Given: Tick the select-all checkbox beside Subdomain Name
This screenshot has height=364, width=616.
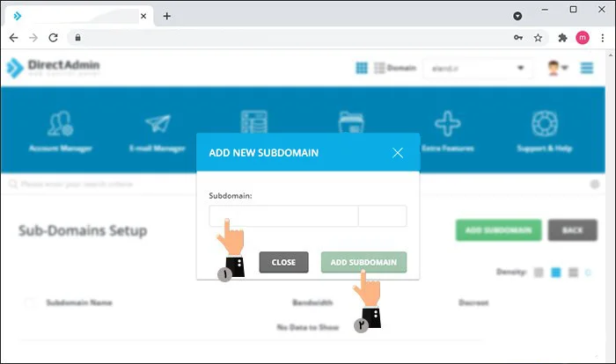Looking at the screenshot, I should [x=30, y=302].
